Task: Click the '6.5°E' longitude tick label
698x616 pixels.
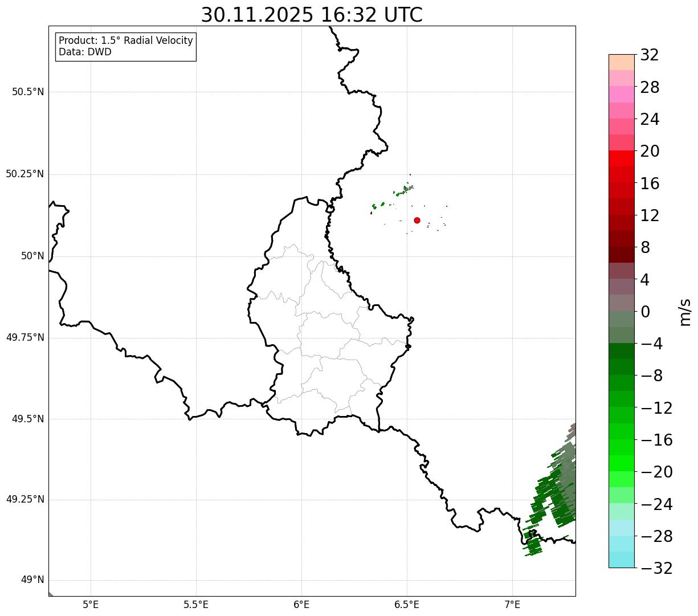Action: pyautogui.click(x=407, y=604)
